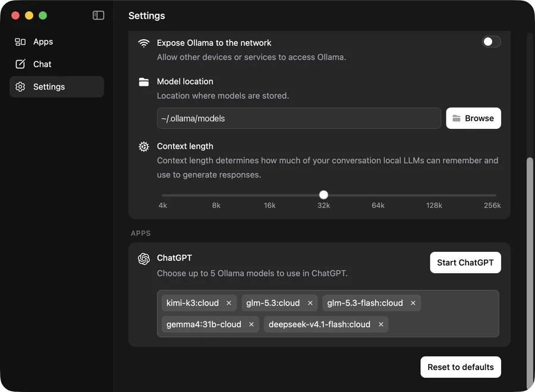The height and width of the screenshot is (392, 535).
Task: Click the Context length heading
Action: [185, 146]
